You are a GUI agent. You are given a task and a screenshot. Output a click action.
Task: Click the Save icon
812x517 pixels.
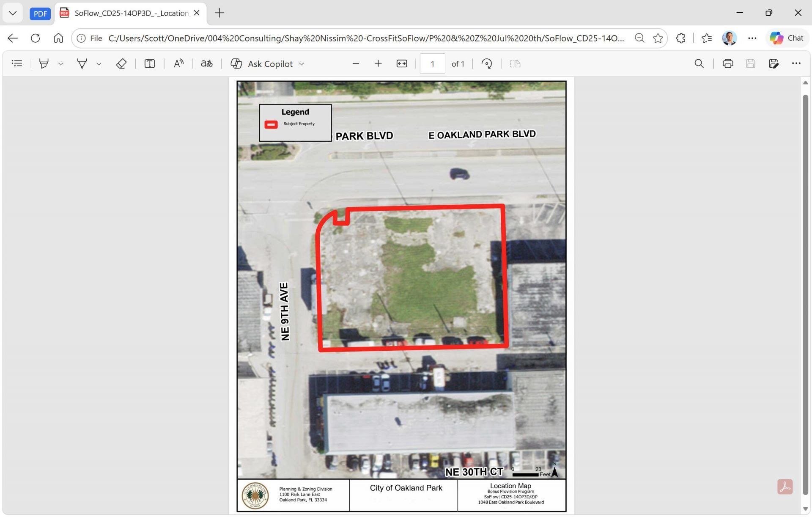click(751, 63)
